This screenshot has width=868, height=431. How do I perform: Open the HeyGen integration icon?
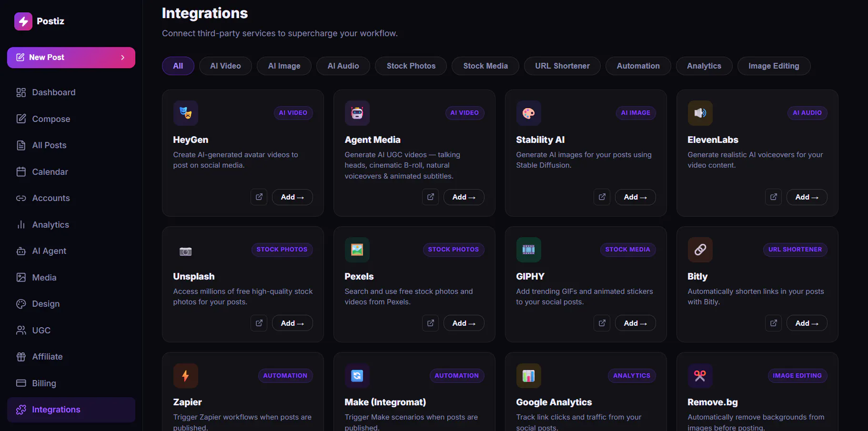pos(186,113)
